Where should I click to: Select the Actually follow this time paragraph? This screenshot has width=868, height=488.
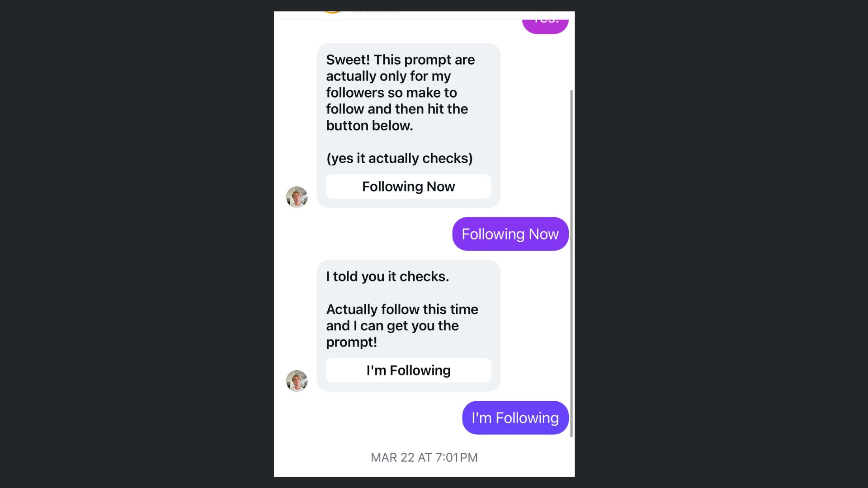pos(402,326)
